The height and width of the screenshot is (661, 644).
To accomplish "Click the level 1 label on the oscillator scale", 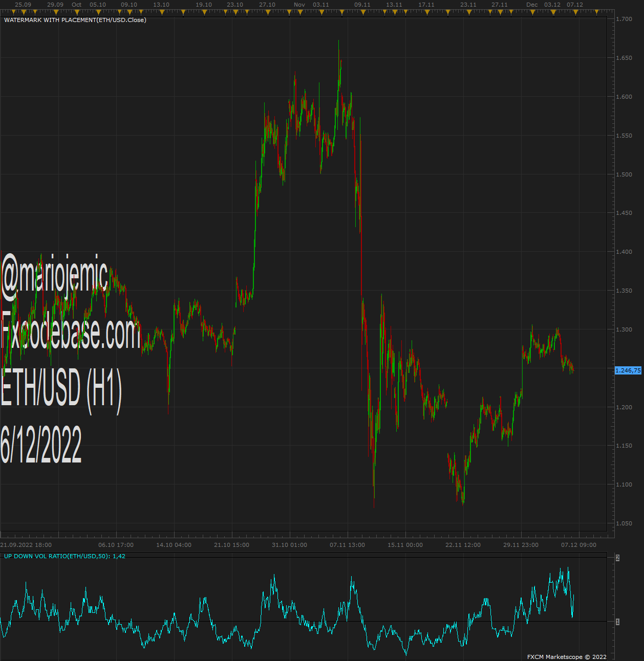I will [618, 622].
